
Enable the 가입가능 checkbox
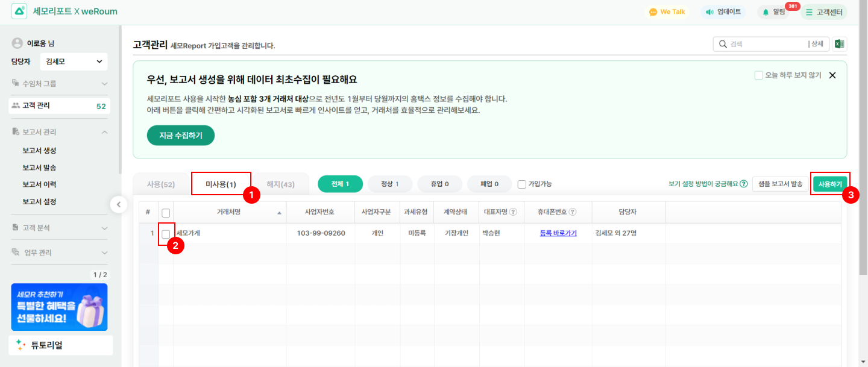pyautogui.click(x=522, y=184)
